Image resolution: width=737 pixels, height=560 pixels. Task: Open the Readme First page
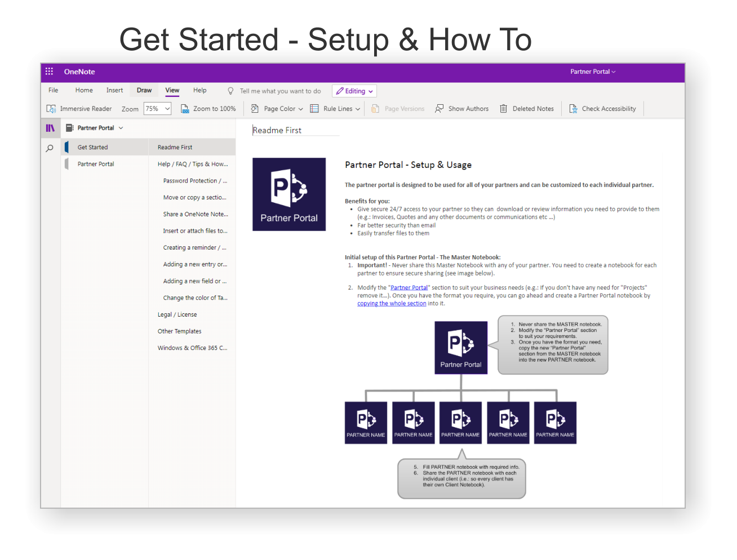192,147
